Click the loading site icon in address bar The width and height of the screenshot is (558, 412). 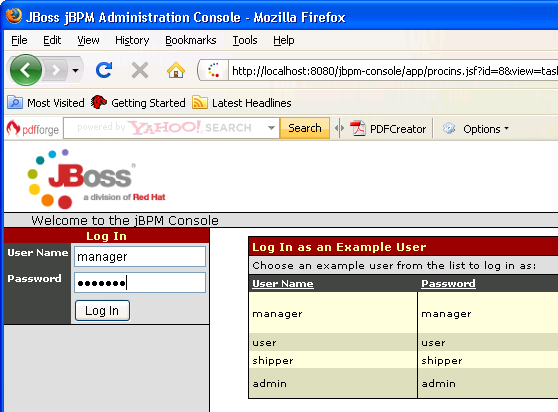coord(214,70)
